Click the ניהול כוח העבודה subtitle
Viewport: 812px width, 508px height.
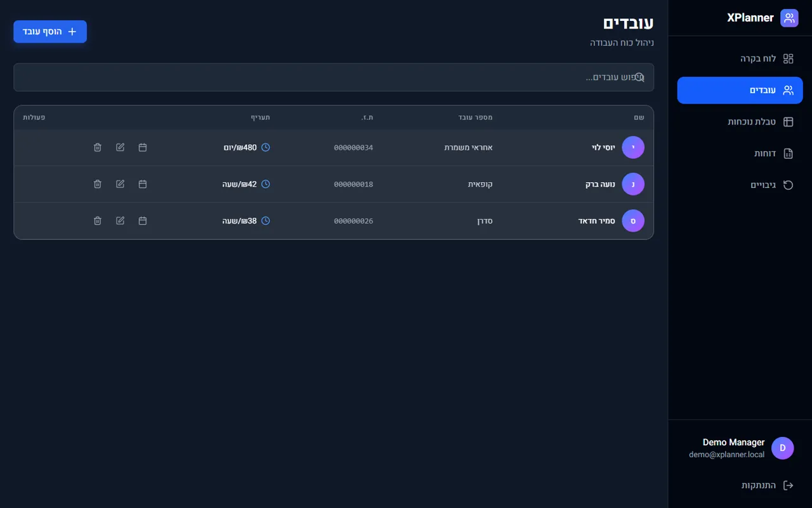click(x=622, y=43)
